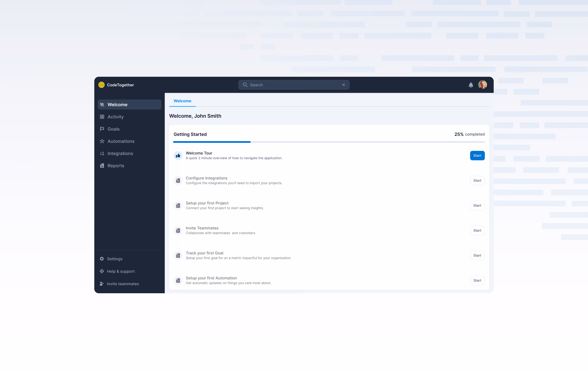
Task: Open the Integrations page
Action: click(129, 153)
